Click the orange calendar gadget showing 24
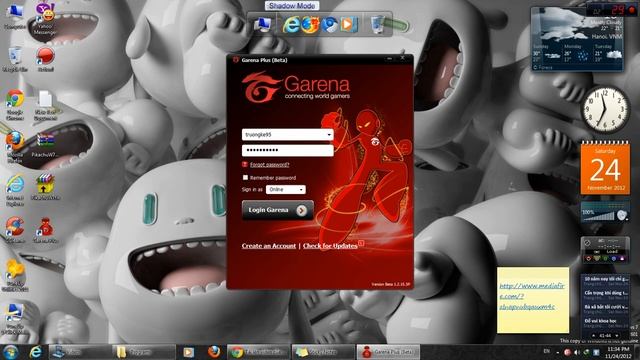 605,168
